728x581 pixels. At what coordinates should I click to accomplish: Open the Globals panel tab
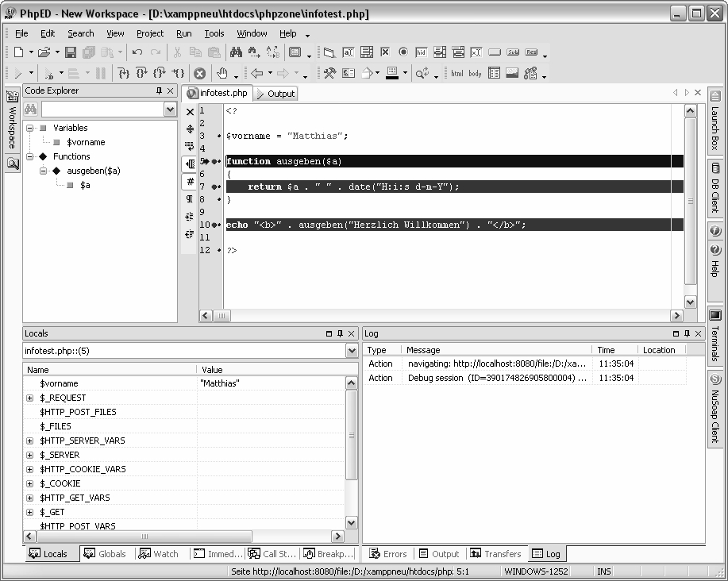[106, 554]
